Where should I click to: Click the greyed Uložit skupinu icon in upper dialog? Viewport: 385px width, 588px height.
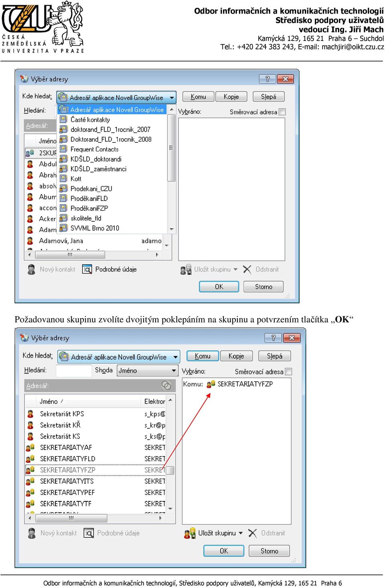point(186,270)
